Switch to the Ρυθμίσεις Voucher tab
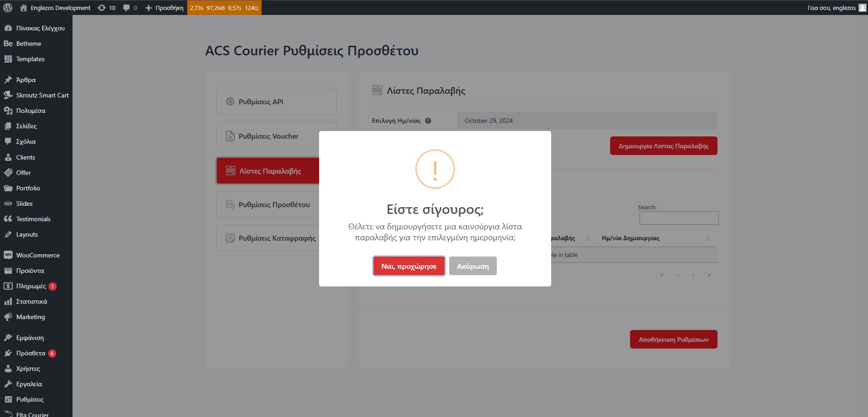This screenshot has width=868, height=417. 276,136
